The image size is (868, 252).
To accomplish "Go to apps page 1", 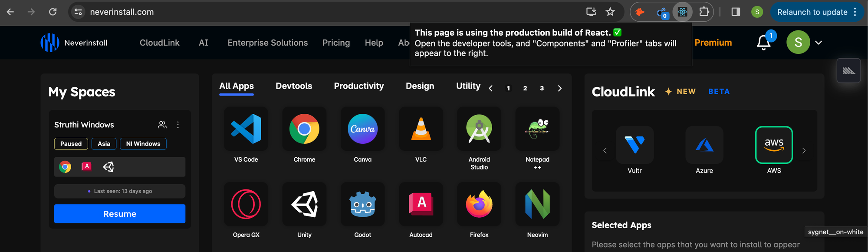I will [508, 88].
